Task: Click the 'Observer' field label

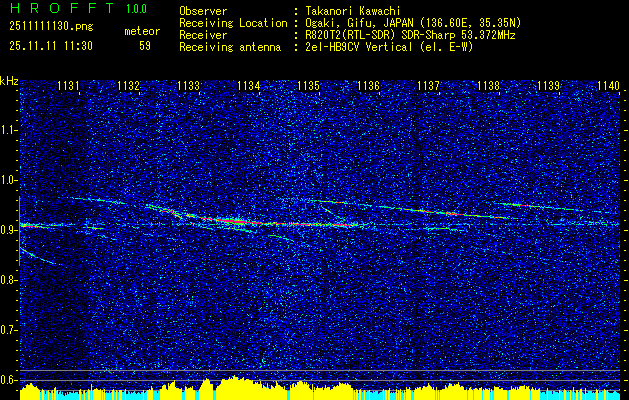Action: (x=203, y=11)
